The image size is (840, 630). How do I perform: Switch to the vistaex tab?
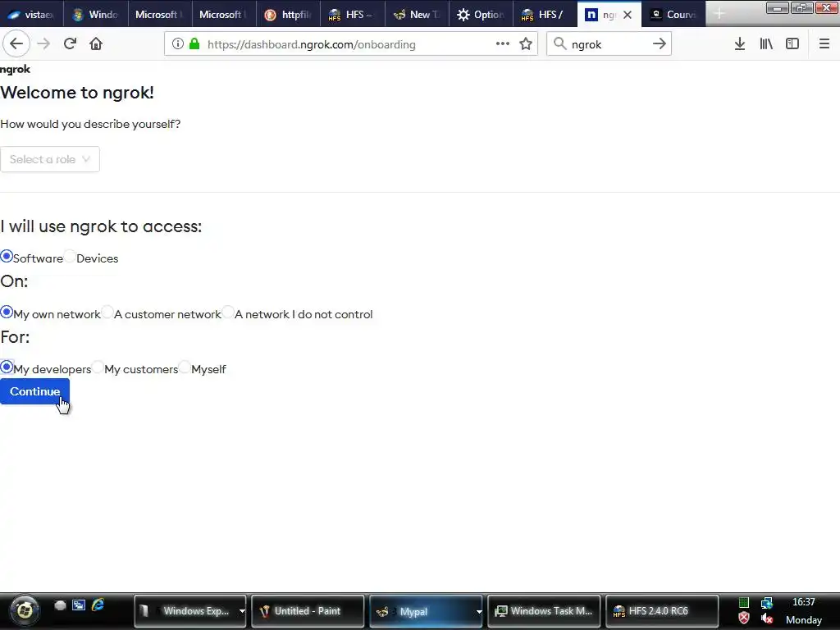point(32,15)
